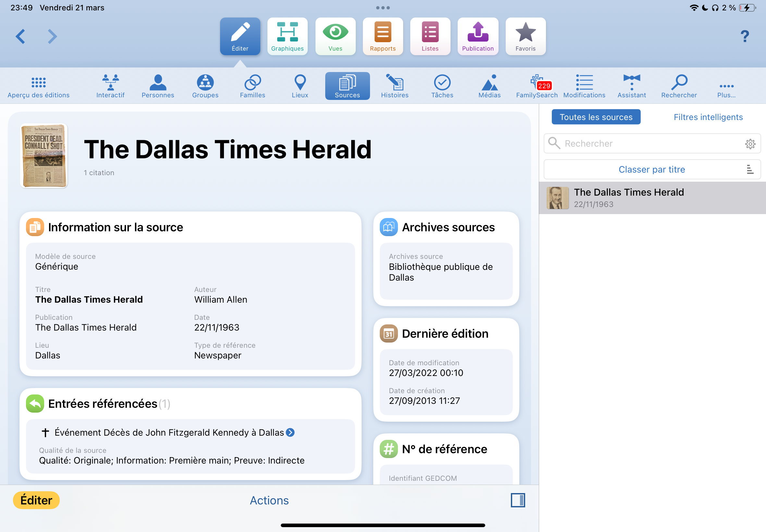
Task: Go forward with the right arrow
Action: (x=52, y=36)
